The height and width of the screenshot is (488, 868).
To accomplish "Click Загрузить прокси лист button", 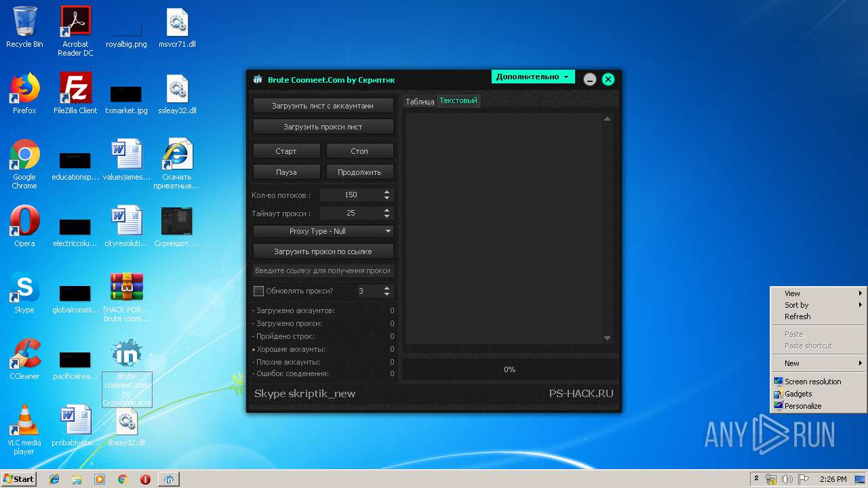I will click(x=323, y=127).
